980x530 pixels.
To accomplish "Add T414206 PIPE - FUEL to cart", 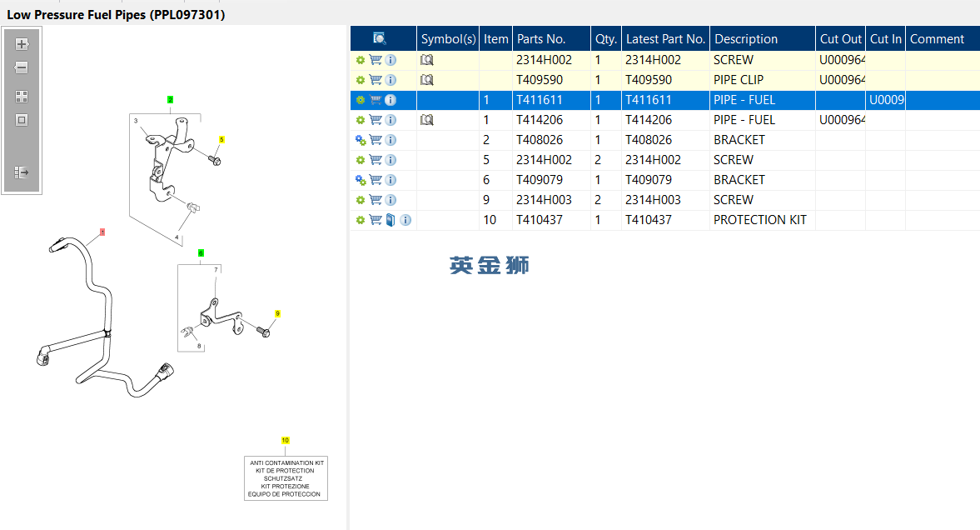I will [376, 120].
